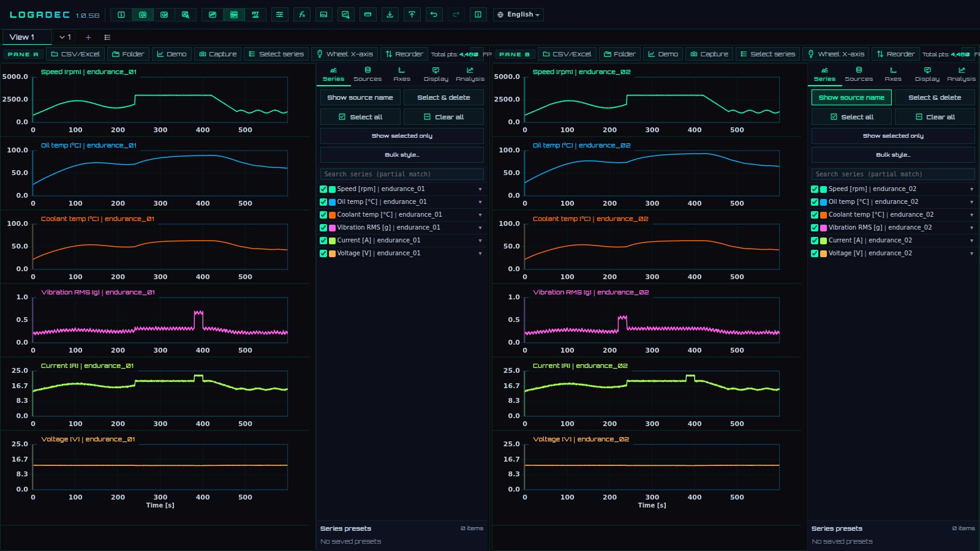The height and width of the screenshot is (551, 980).
Task: Click the upload arrow icon in toolbar
Action: [412, 15]
